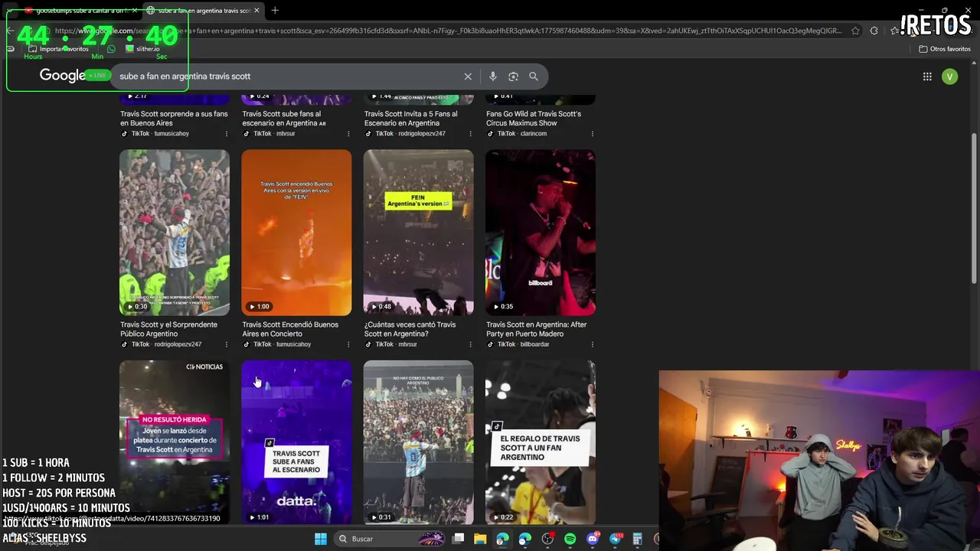Click the TikTok billboardar source label
Viewport: 980px width, 551px height.
tap(518, 344)
